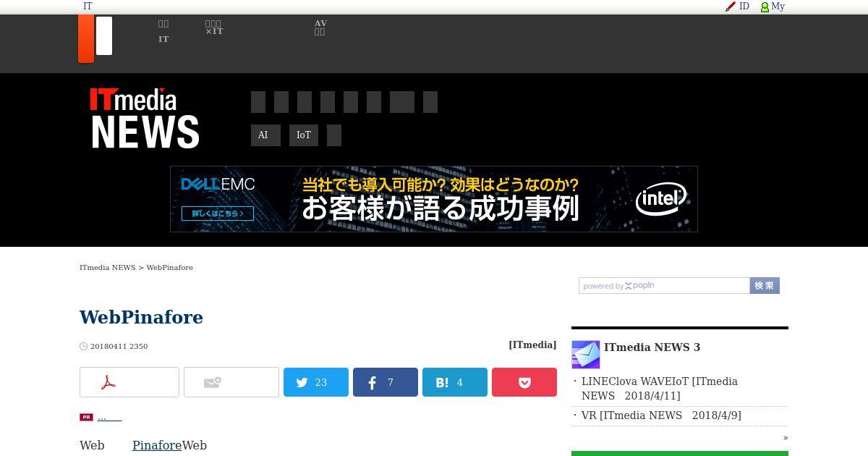Open the ×IT header menu item
Viewport: 868px width, 456px height.
(x=214, y=28)
